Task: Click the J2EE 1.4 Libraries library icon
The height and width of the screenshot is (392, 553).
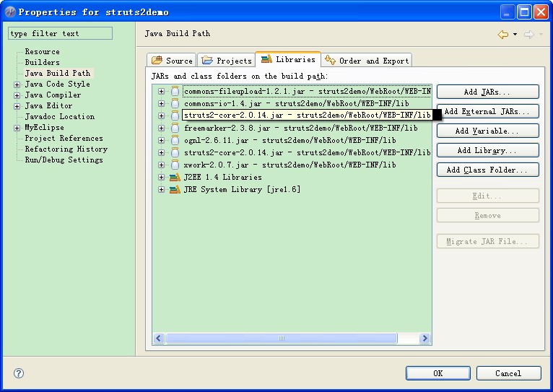Action: [x=175, y=177]
